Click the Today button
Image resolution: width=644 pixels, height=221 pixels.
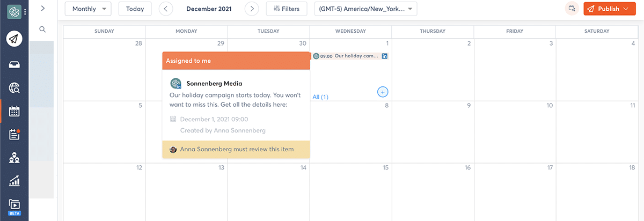[135, 9]
